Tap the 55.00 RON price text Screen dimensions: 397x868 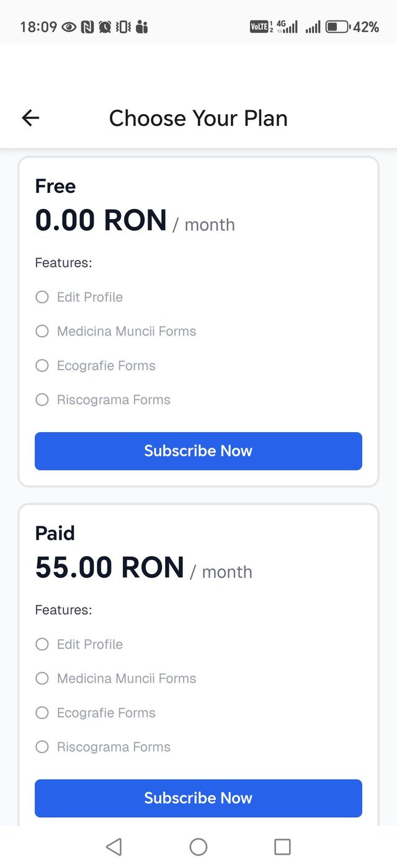point(110,567)
